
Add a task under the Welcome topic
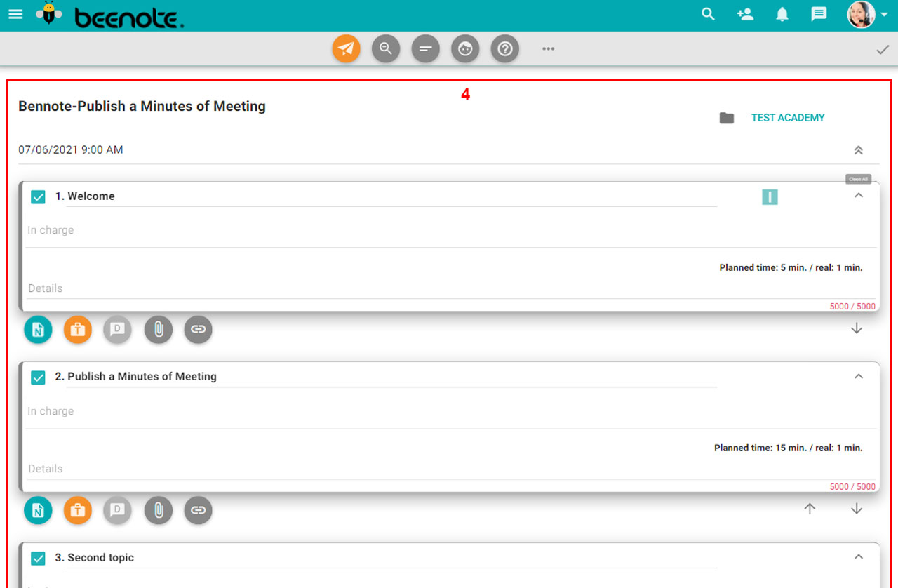pyautogui.click(x=78, y=330)
